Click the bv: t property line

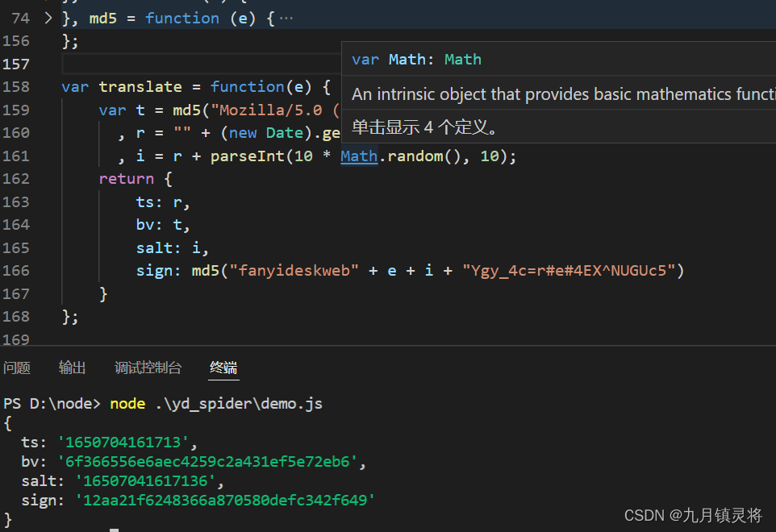pyautogui.click(x=162, y=225)
